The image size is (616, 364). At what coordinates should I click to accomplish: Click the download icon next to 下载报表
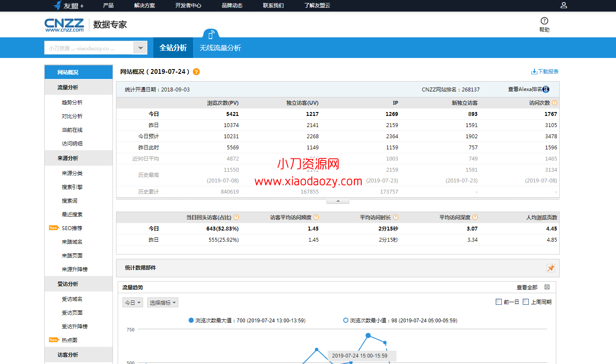(x=534, y=72)
